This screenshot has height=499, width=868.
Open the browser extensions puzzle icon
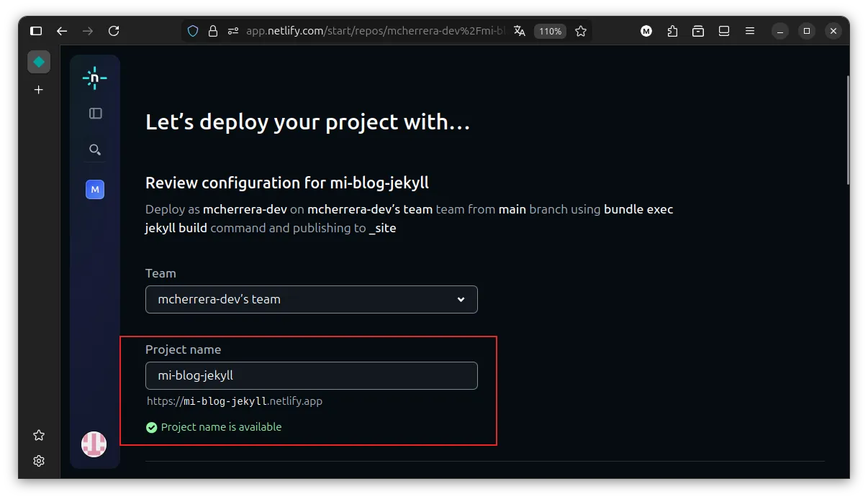pyautogui.click(x=672, y=31)
